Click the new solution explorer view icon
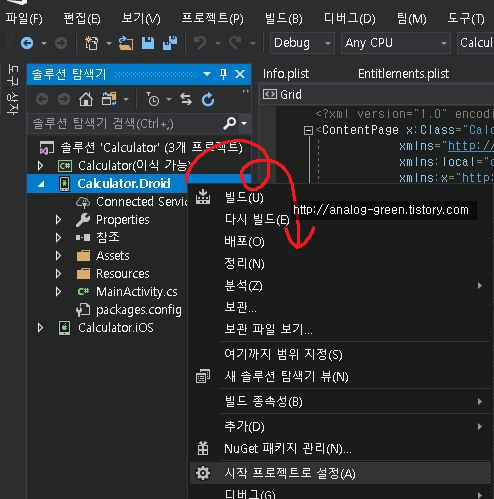 [203, 376]
